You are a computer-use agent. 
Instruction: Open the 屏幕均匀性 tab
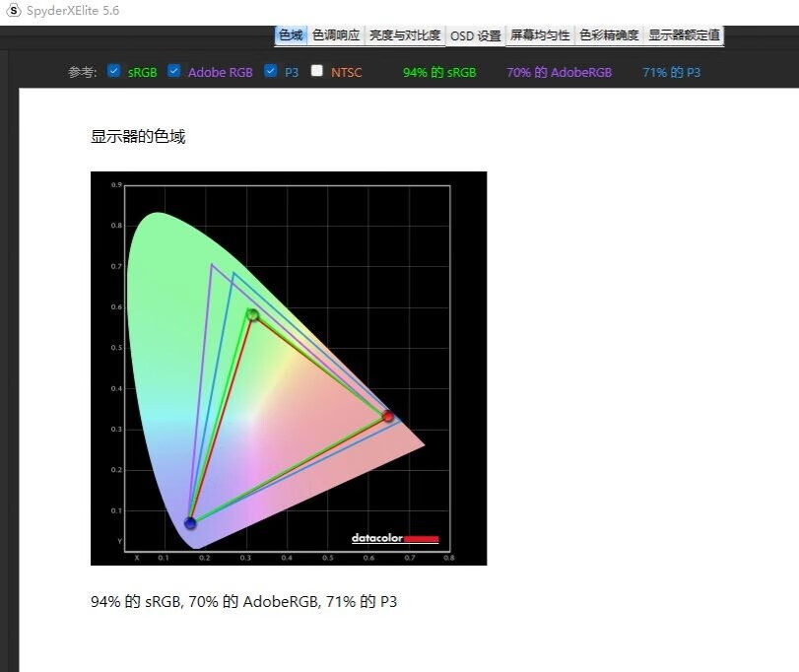(x=540, y=35)
